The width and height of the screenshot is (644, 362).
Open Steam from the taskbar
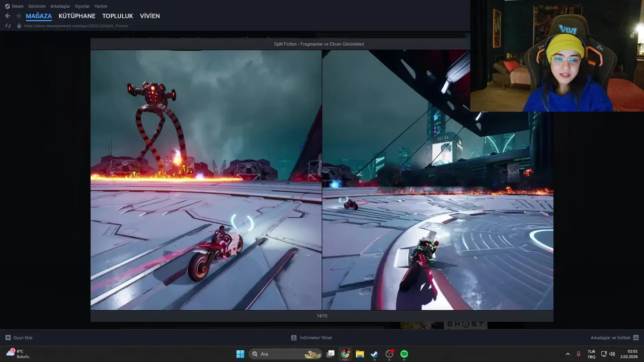pos(374,354)
